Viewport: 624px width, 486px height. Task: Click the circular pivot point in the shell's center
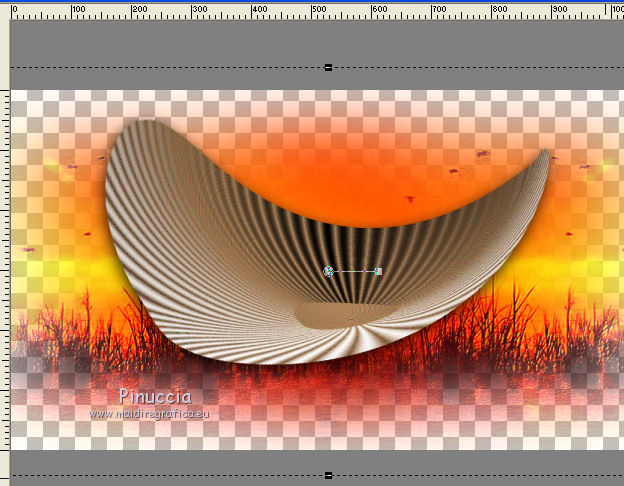328,271
